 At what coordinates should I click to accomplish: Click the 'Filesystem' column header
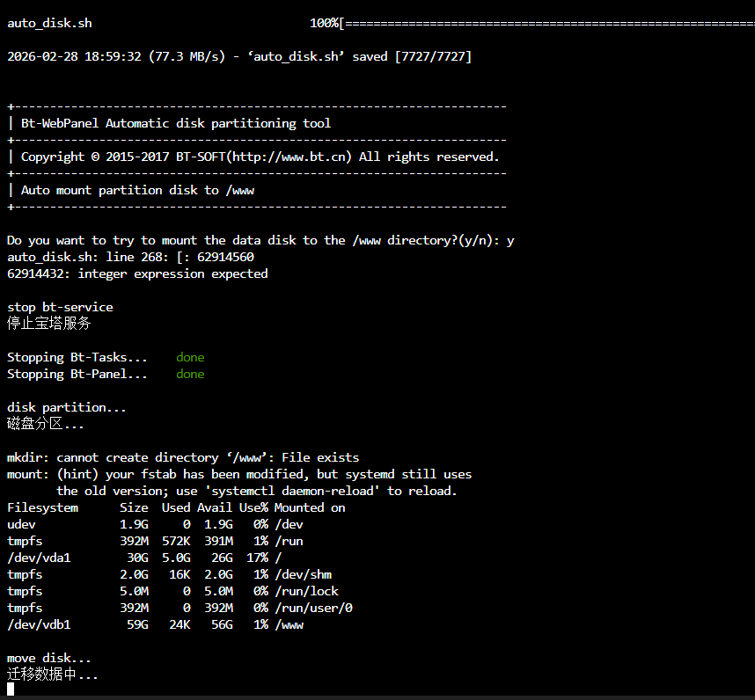(x=42, y=507)
